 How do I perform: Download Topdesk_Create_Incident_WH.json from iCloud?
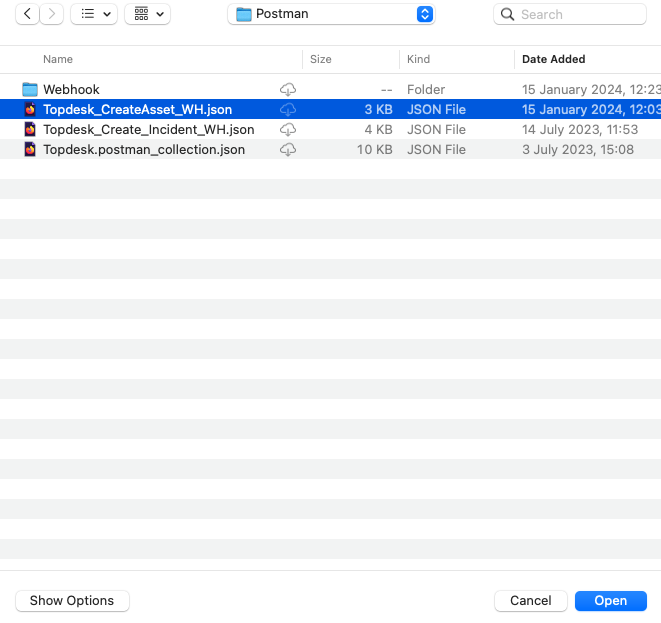click(288, 129)
